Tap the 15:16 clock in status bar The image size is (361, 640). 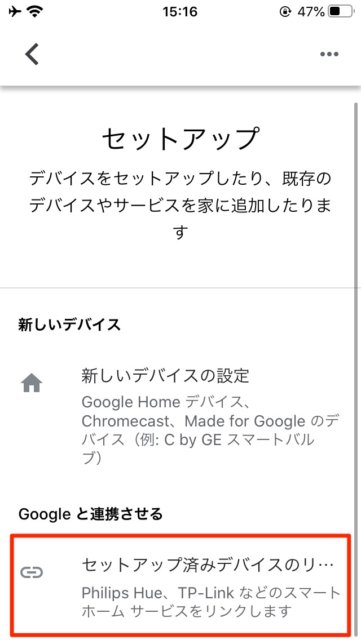pyautogui.click(x=180, y=12)
